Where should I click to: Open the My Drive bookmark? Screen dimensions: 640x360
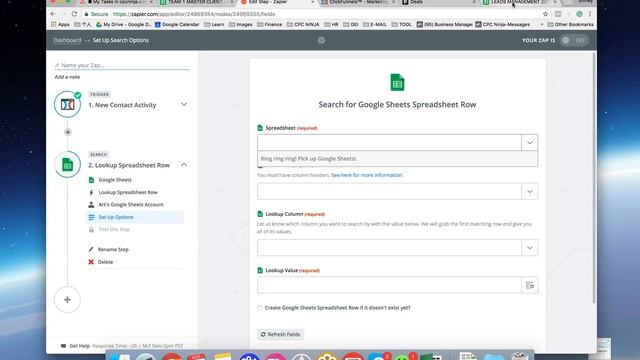pos(123,24)
